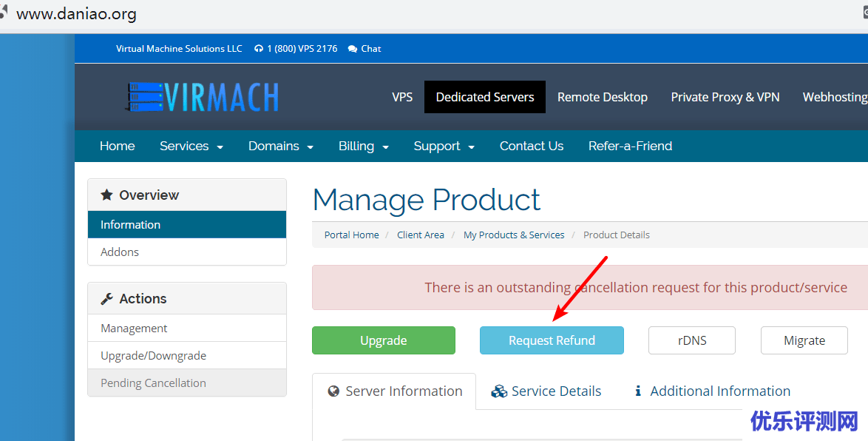Expand the Billing dropdown menu

pyautogui.click(x=364, y=147)
